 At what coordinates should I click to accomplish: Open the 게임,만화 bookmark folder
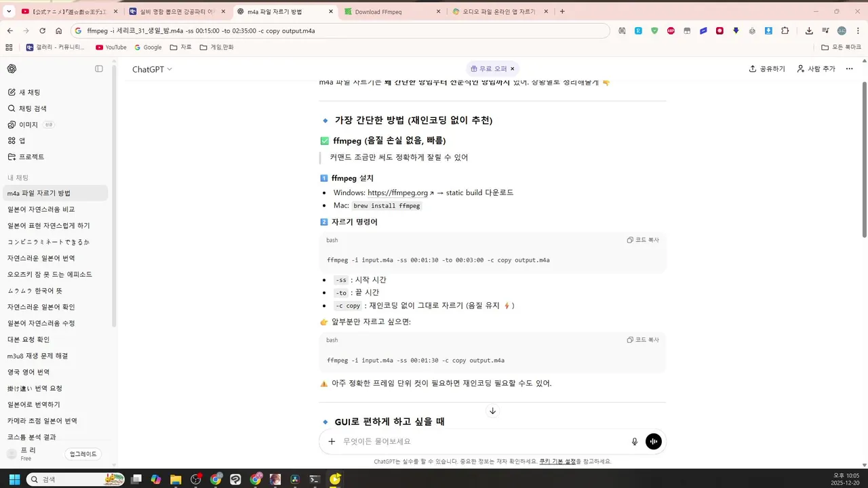pyautogui.click(x=217, y=47)
